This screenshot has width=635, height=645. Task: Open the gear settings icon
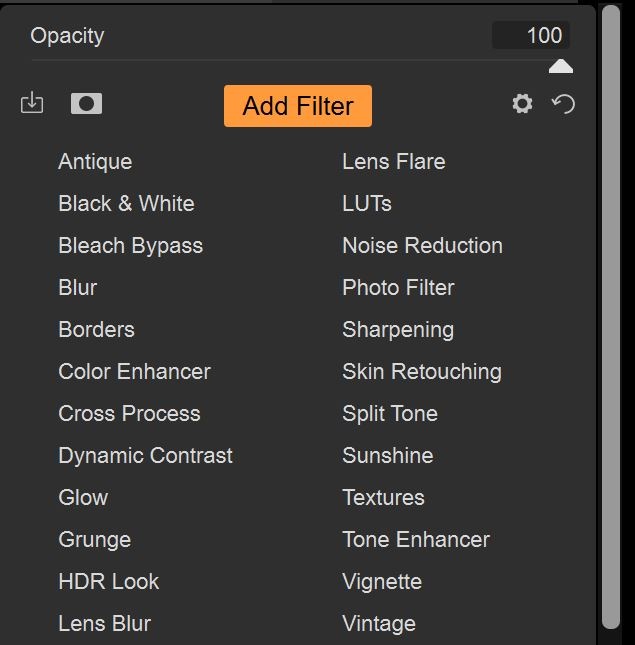522,103
